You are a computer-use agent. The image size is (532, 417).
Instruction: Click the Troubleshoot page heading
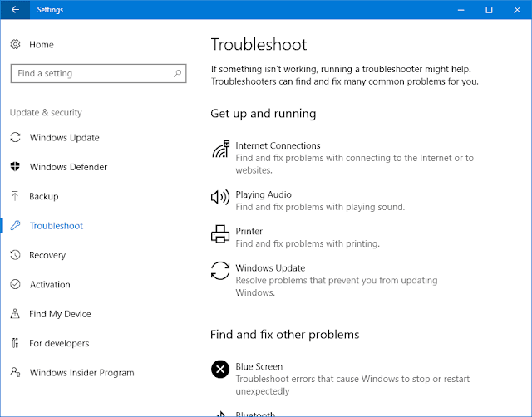(x=259, y=44)
